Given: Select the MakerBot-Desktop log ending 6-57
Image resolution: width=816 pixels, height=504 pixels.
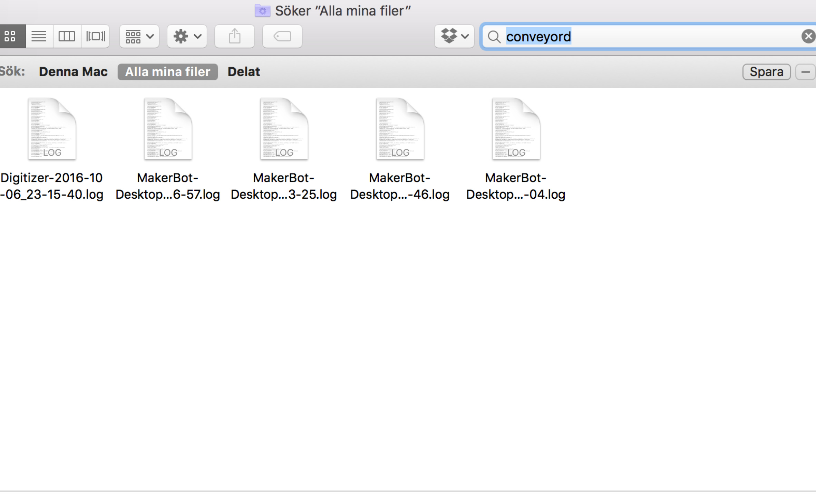Looking at the screenshot, I should pyautogui.click(x=168, y=129).
